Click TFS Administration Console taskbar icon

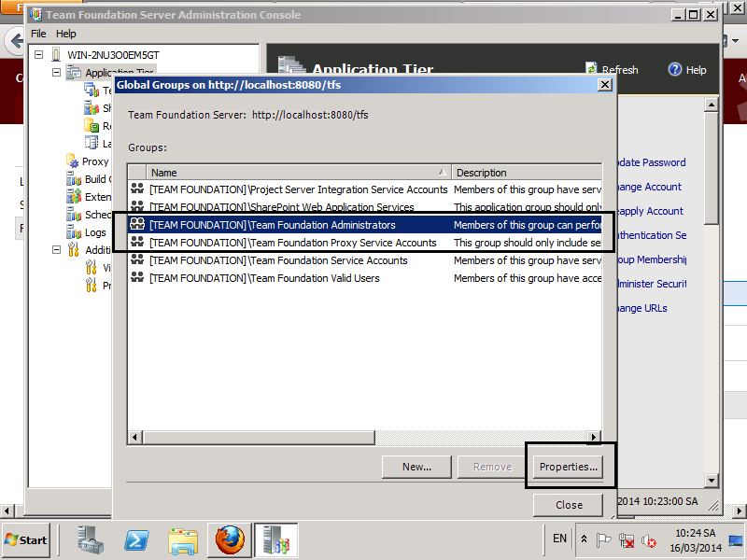pos(276,540)
